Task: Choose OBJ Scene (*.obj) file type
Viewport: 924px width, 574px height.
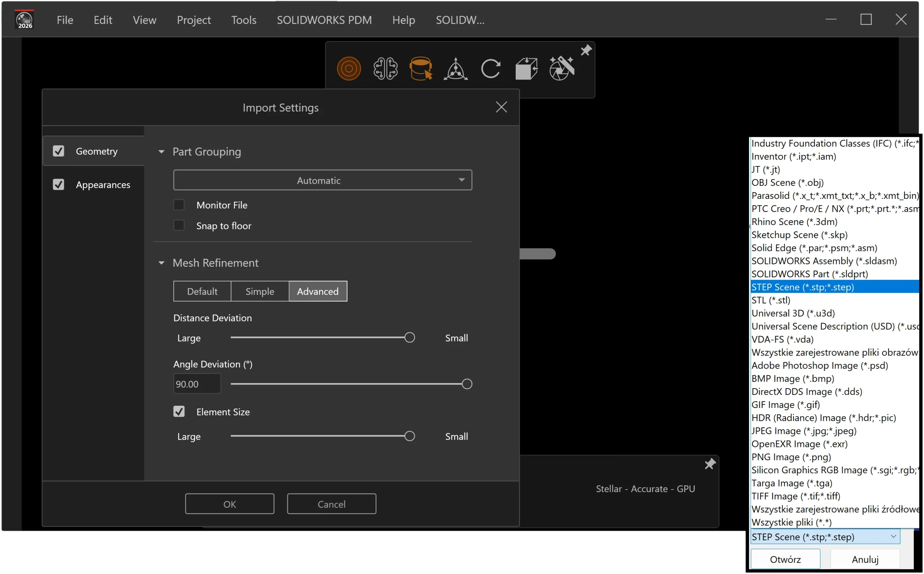Action: [835, 183]
